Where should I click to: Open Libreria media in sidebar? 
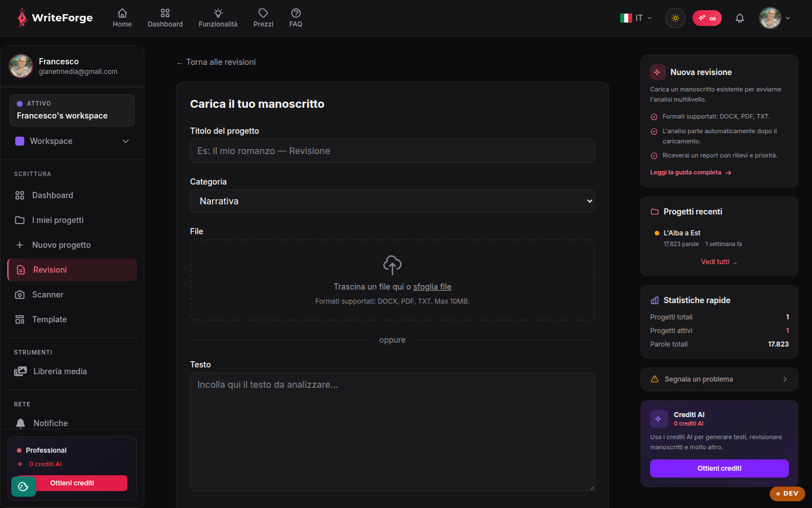coord(72,371)
